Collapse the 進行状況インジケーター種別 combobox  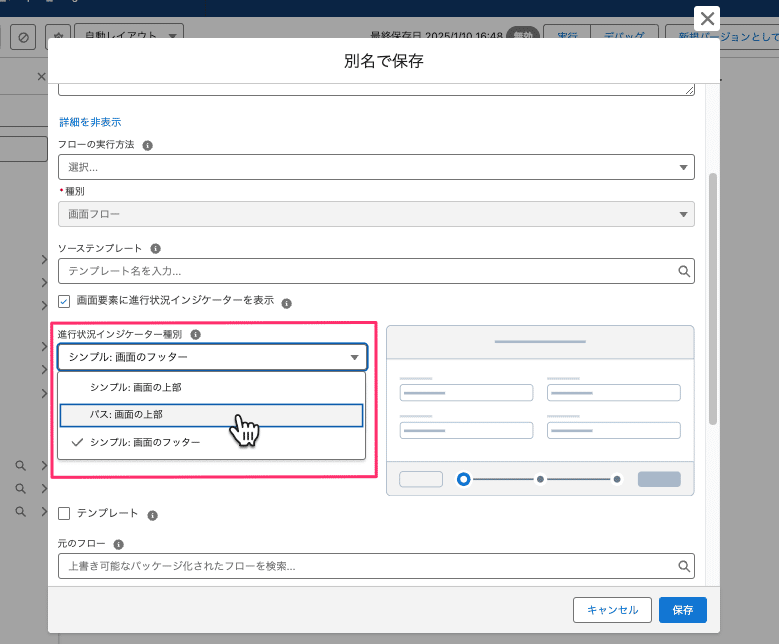pyautogui.click(x=213, y=357)
